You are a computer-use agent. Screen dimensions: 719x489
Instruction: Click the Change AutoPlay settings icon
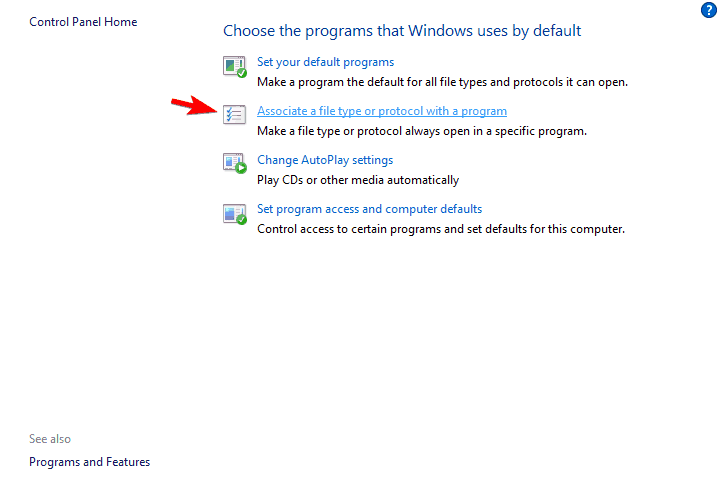tap(235, 163)
